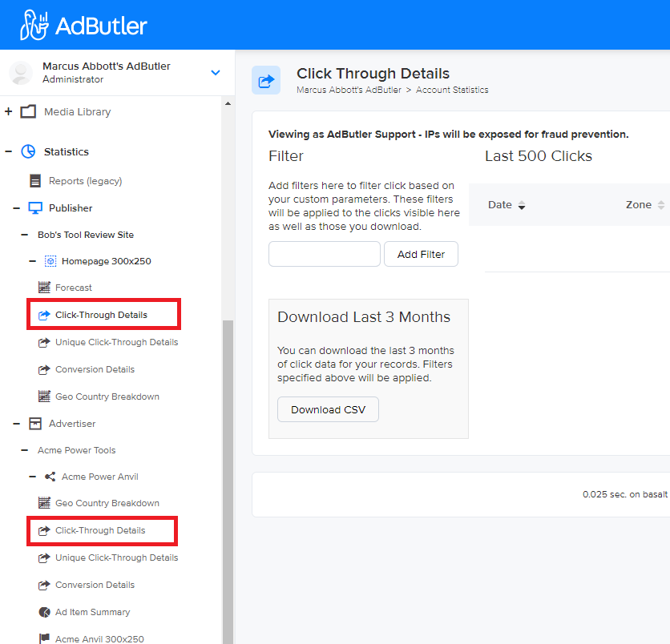This screenshot has height=644, width=670.
Task: Open the Marcus Abbott's AdButler account dropdown
Action: coord(215,71)
